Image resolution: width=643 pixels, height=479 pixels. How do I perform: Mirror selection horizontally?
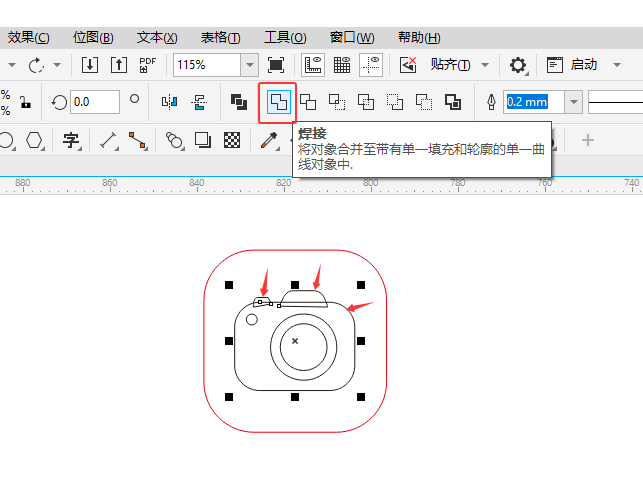169,102
